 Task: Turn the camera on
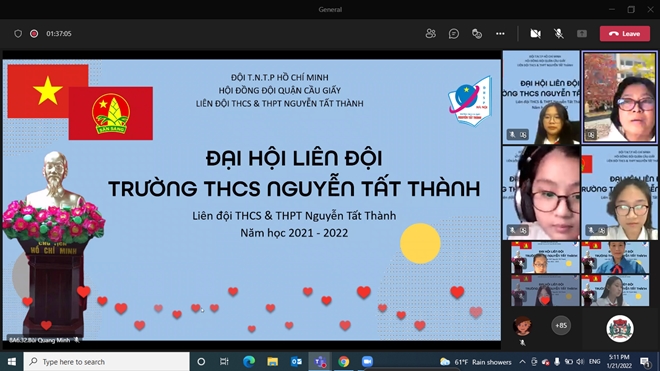(x=535, y=33)
